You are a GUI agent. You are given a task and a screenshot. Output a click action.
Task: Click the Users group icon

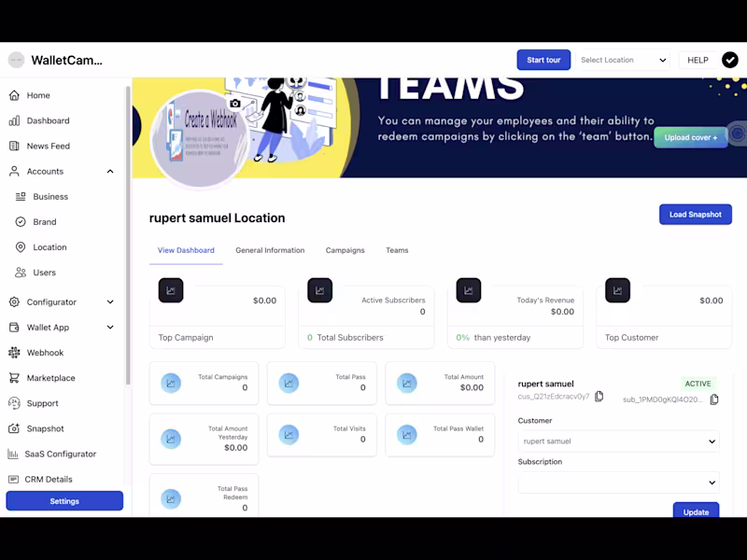[21, 273]
